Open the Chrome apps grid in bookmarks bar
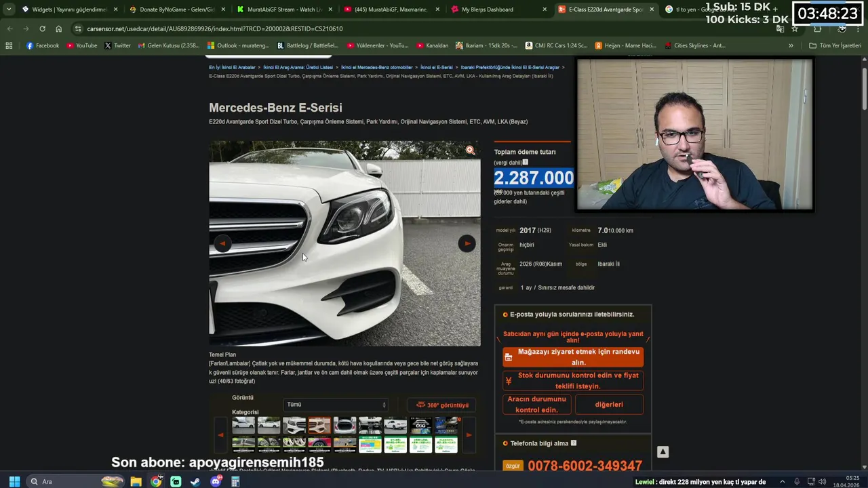The image size is (868, 488). click(9, 45)
